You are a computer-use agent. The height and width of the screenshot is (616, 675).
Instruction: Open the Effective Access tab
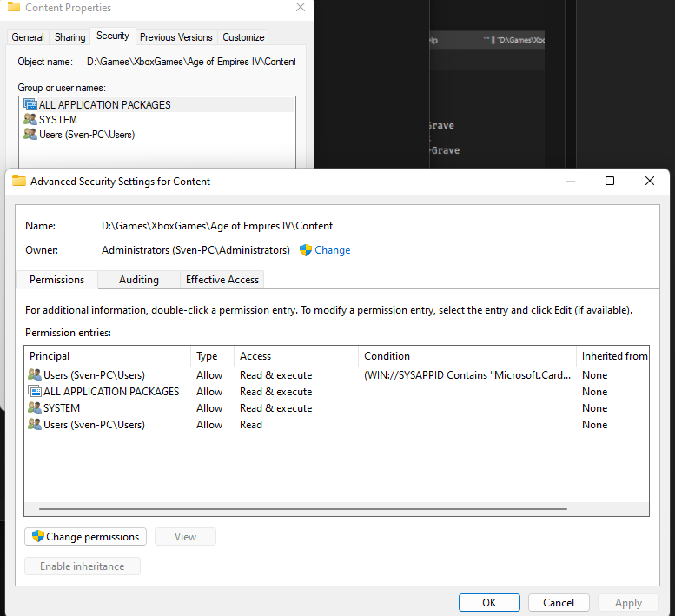222,280
